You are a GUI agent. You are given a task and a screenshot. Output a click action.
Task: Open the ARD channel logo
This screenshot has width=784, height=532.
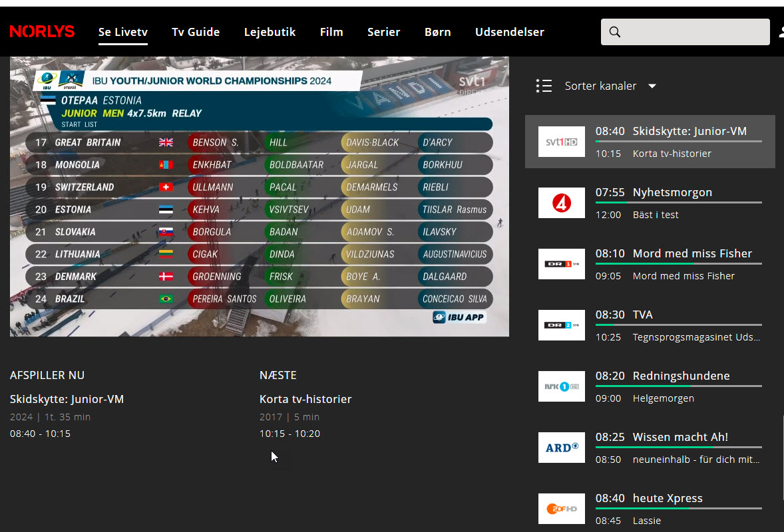click(x=561, y=448)
